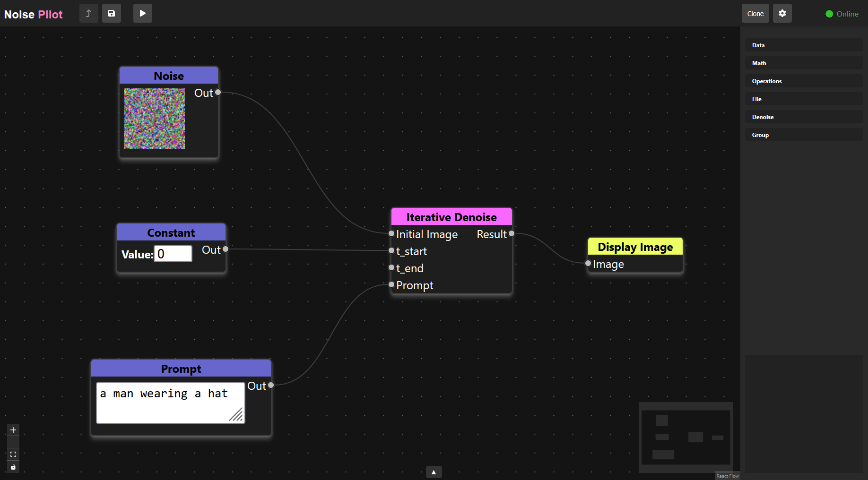Select the Denoise category in the sidebar
The width and height of the screenshot is (868, 480).
[x=803, y=117]
